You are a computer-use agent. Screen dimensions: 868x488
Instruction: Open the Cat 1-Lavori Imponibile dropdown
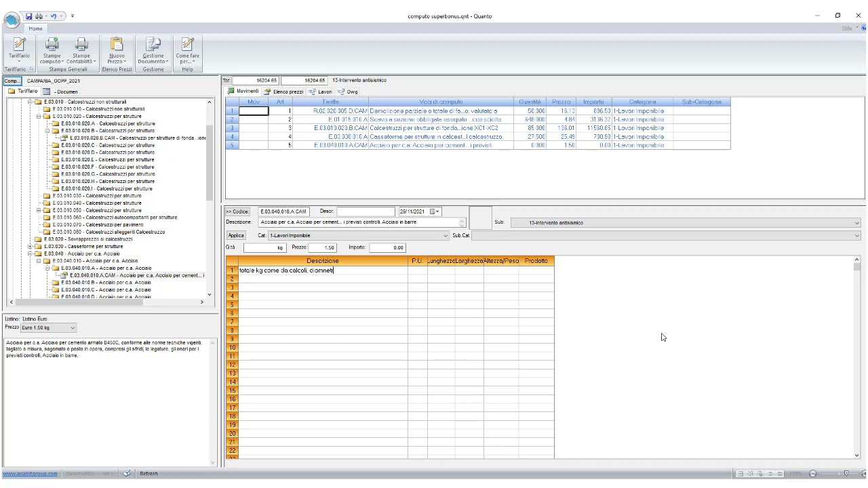[359, 235]
